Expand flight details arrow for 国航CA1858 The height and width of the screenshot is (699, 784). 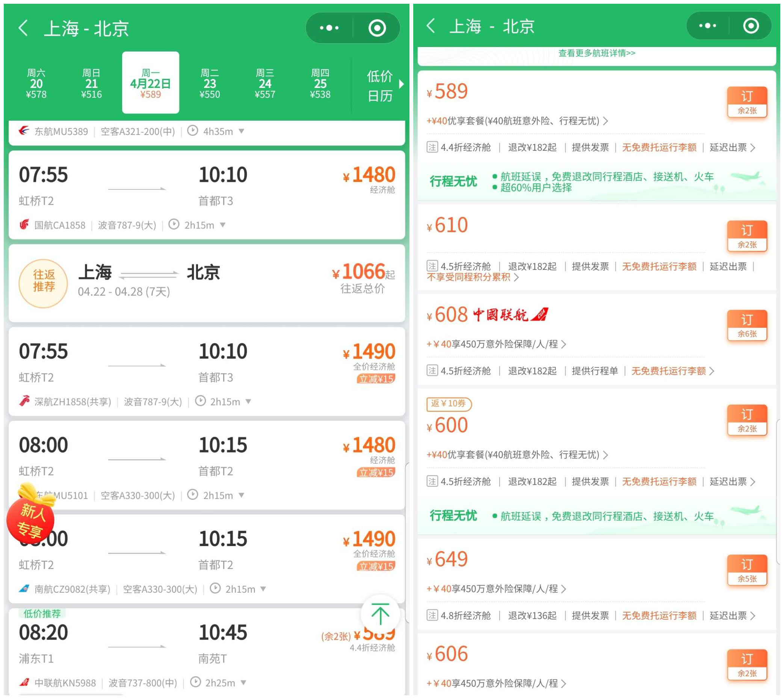[223, 225]
